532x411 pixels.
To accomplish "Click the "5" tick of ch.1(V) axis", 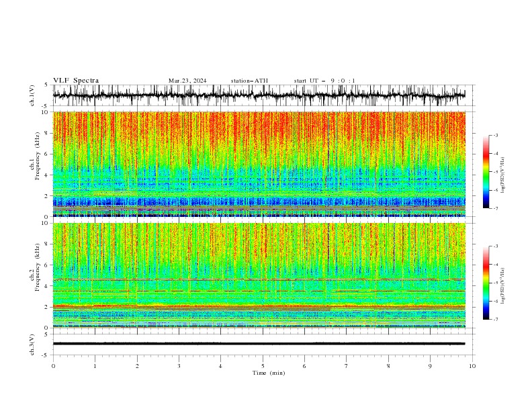I will (47, 85).
